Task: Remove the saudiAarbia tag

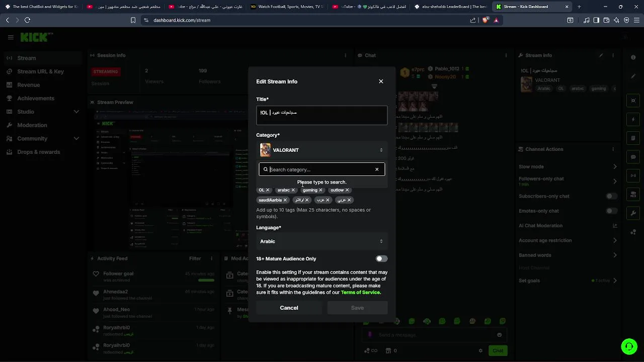Action: click(285, 200)
